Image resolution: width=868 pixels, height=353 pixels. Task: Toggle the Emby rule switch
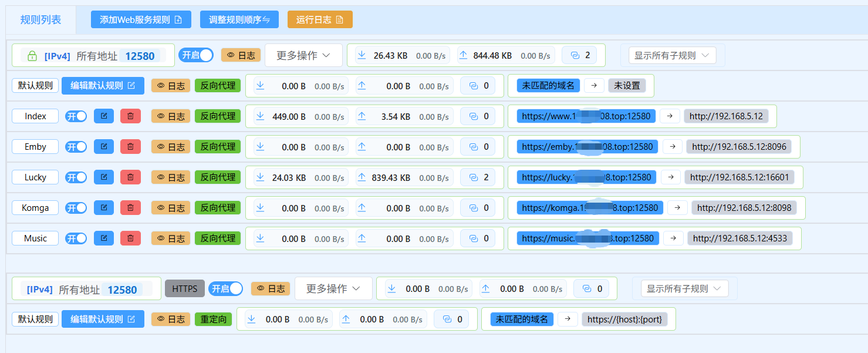[x=76, y=147]
